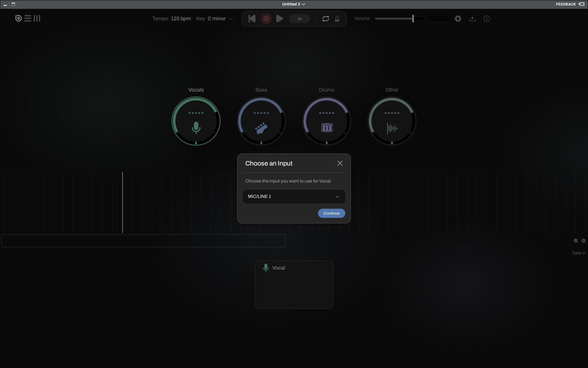Switch to vertical columns view icon
The height and width of the screenshot is (368, 588).
(37, 18)
